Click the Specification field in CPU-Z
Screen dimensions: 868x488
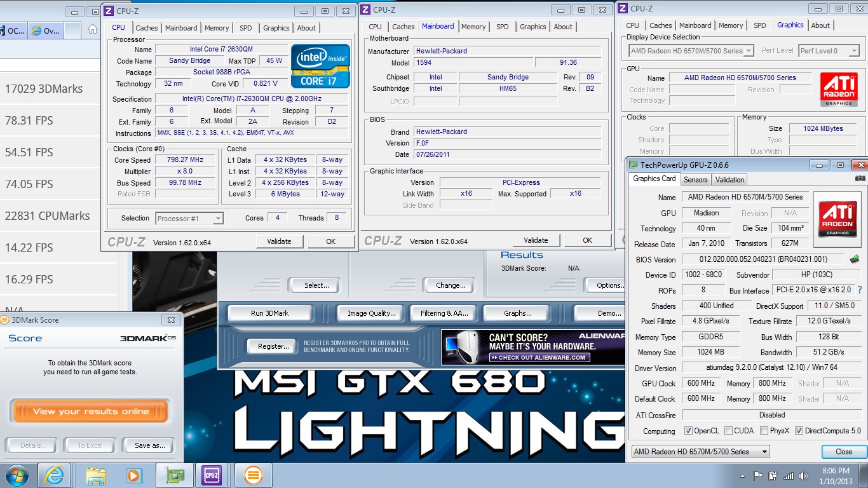[252, 99]
